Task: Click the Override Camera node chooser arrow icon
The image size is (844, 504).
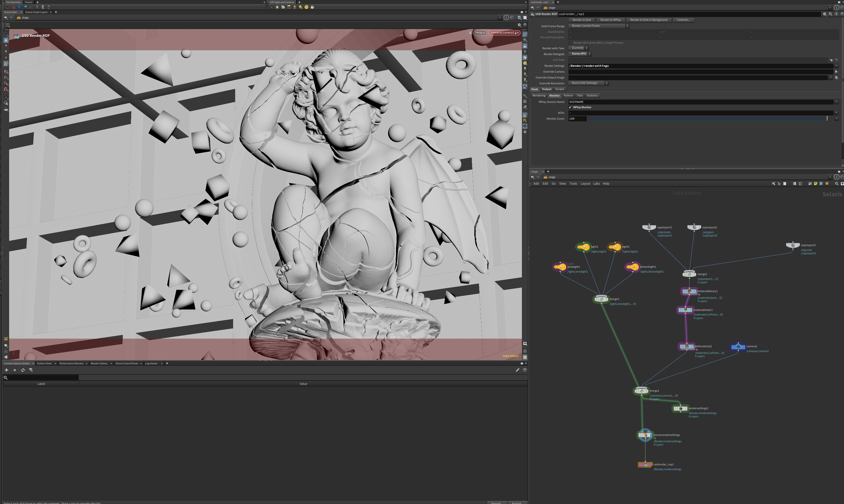Action: coord(836,72)
